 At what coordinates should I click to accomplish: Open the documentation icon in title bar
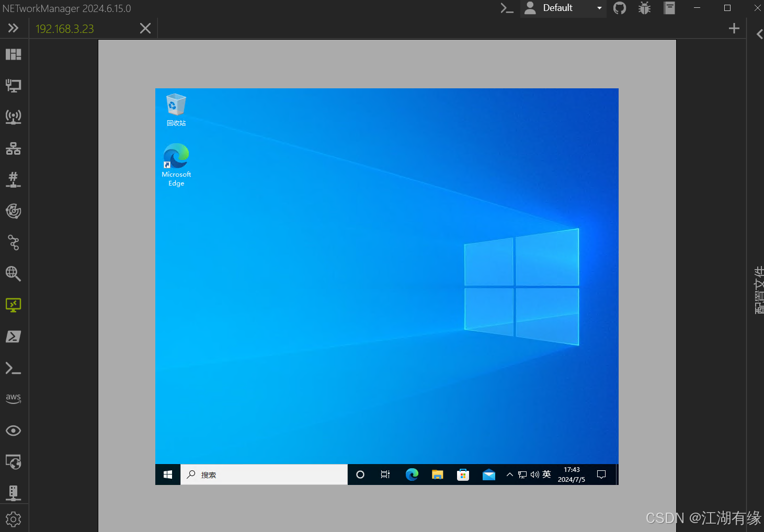[670, 8]
